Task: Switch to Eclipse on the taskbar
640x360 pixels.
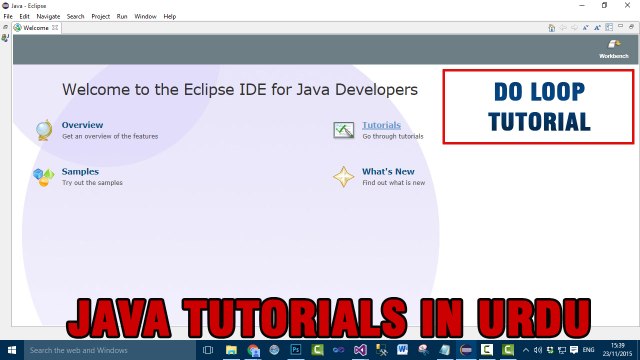Action: (466, 350)
